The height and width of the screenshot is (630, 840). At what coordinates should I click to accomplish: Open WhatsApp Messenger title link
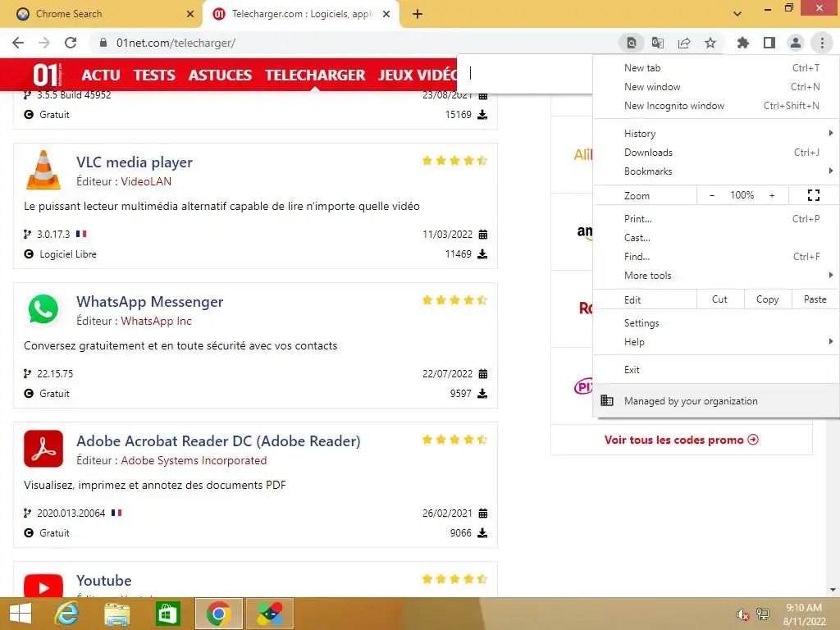[150, 302]
